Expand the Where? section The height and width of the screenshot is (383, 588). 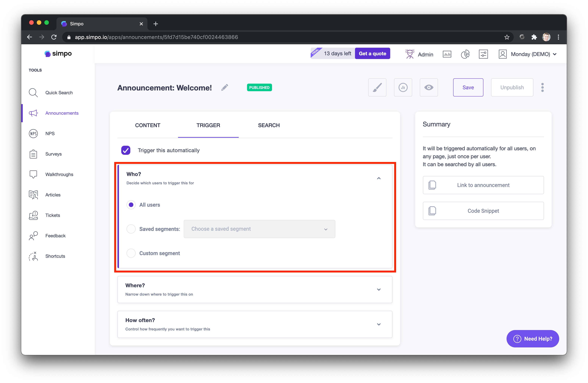coord(378,290)
